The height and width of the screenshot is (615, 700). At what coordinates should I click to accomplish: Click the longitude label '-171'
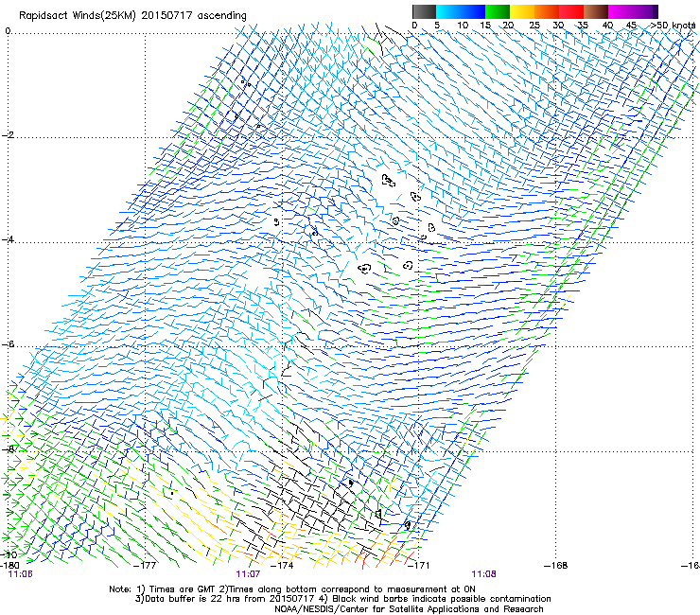point(419,565)
